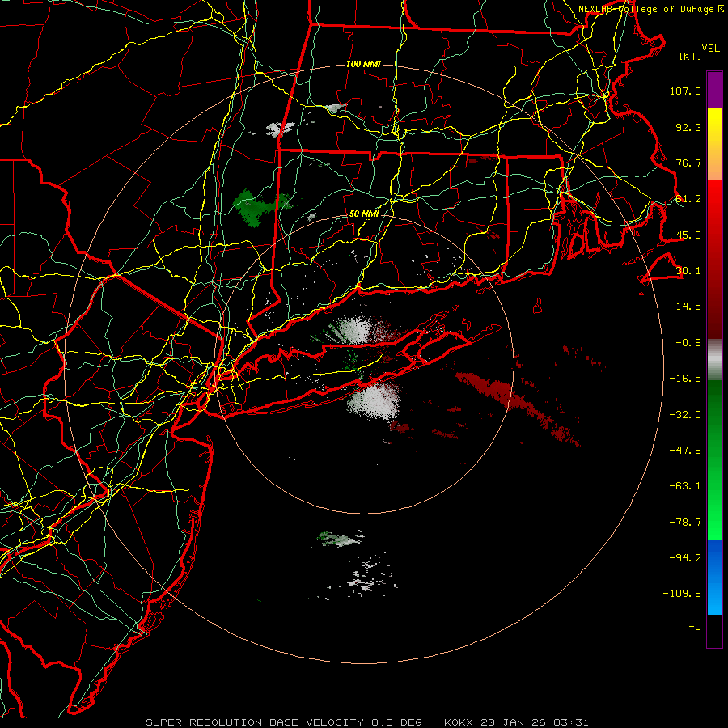Select the VEL legend heading
The image size is (728, 728).
point(710,48)
